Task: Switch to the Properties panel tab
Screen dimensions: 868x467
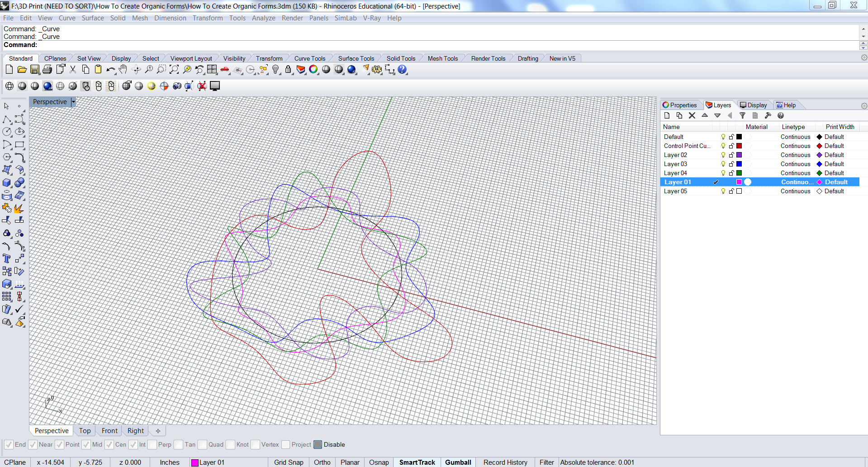Action: [x=680, y=105]
